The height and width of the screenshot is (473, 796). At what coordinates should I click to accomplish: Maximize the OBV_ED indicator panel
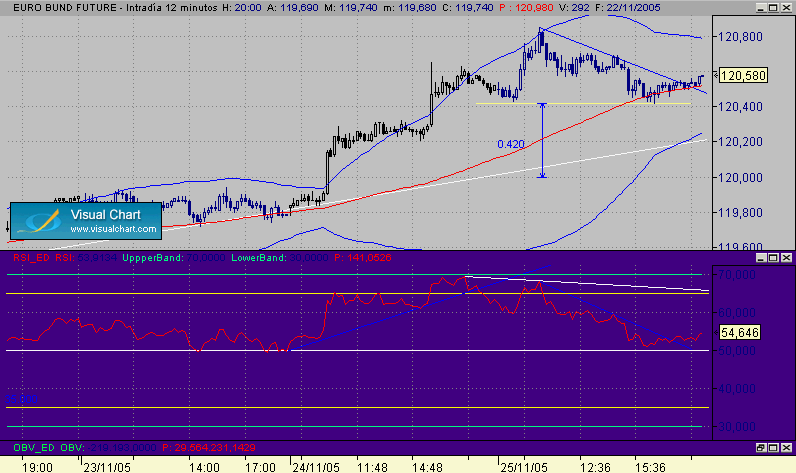(773, 448)
